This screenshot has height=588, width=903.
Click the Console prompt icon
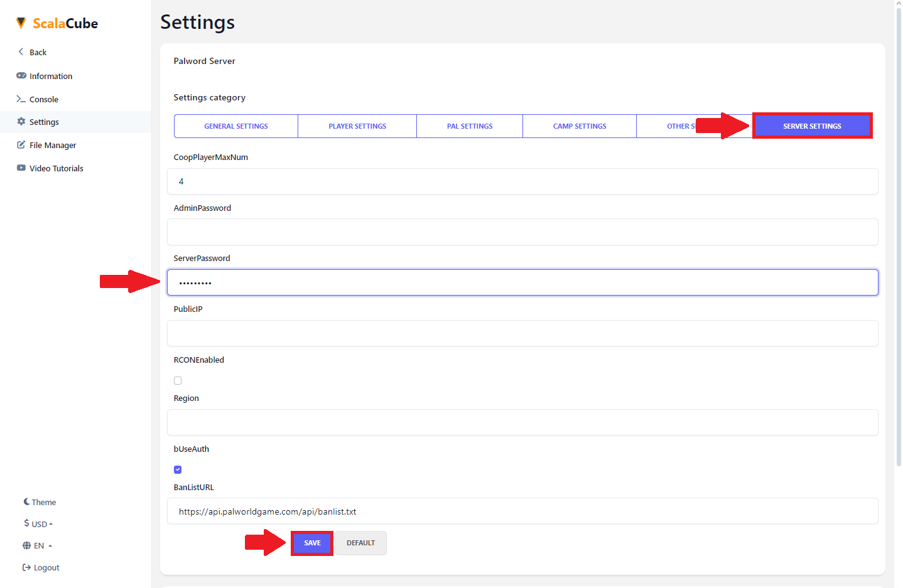(21, 99)
